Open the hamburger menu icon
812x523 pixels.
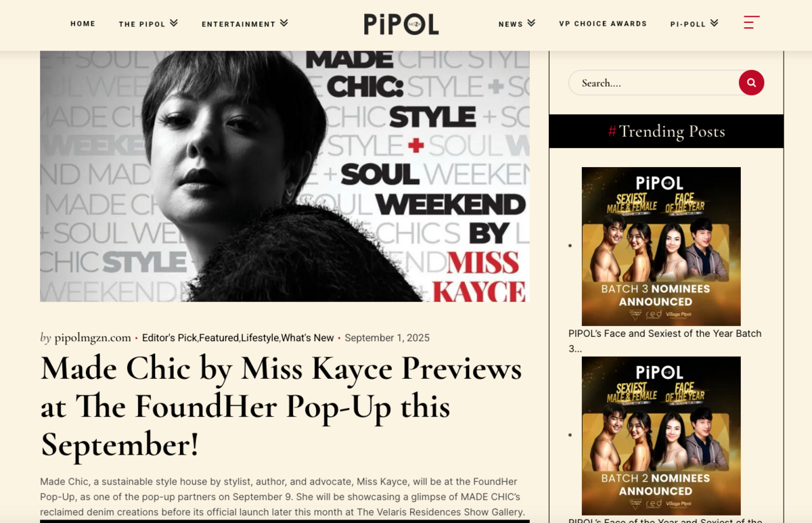[x=752, y=22]
